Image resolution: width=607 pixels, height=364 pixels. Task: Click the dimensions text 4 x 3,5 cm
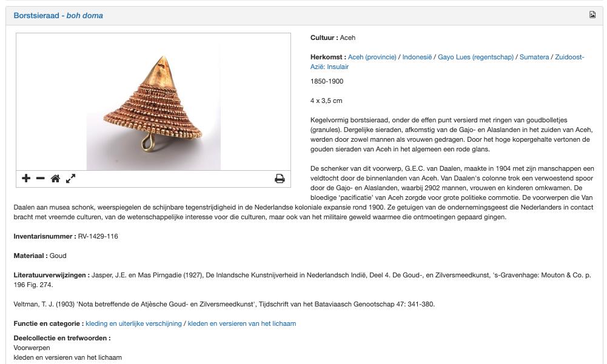click(326, 101)
